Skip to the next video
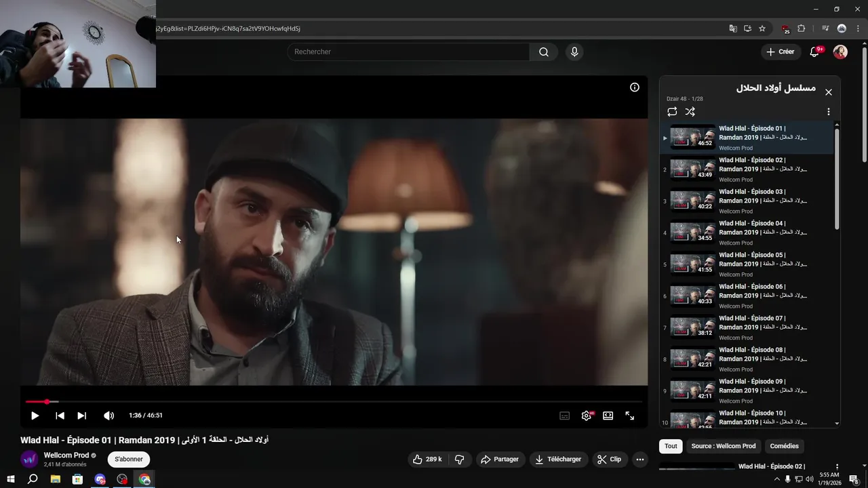 pyautogui.click(x=81, y=415)
